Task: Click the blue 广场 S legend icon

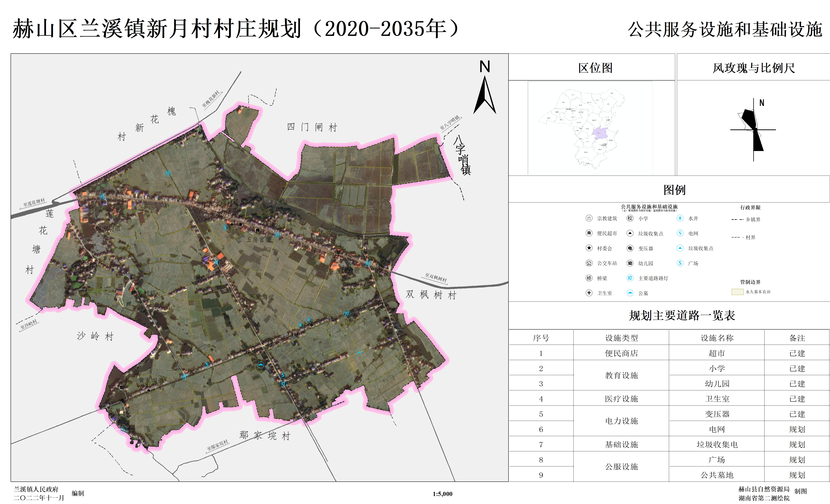Action: click(680, 263)
